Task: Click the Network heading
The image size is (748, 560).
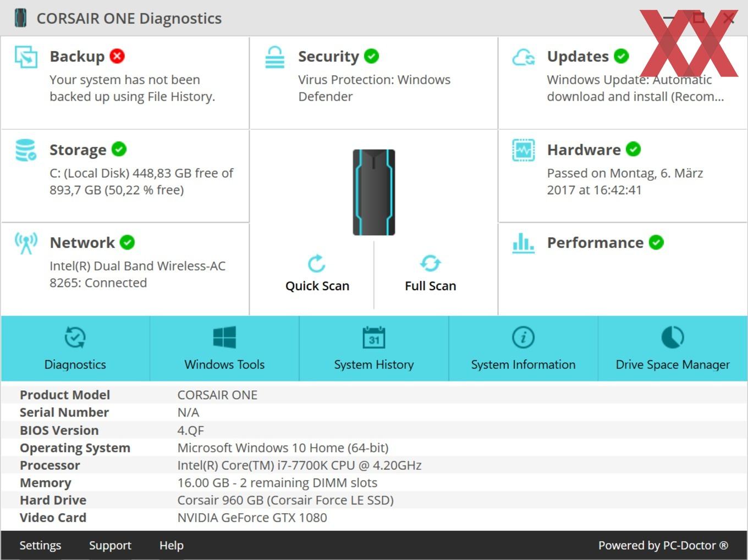Action: (x=82, y=242)
